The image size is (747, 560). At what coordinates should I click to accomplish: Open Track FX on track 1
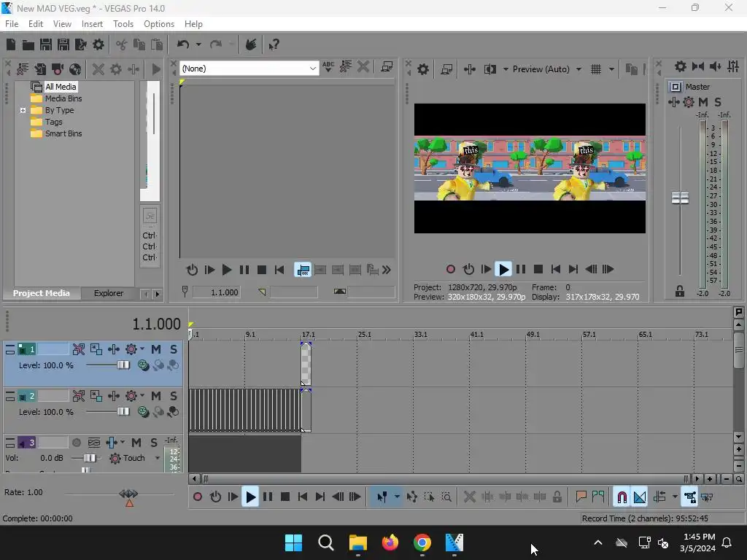click(113, 349)
